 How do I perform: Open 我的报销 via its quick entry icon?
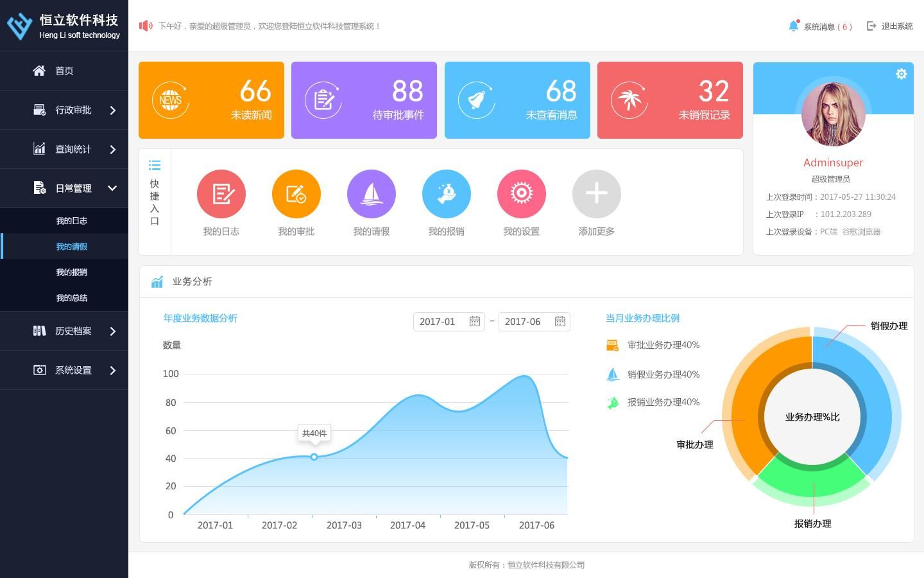point(447,193)
